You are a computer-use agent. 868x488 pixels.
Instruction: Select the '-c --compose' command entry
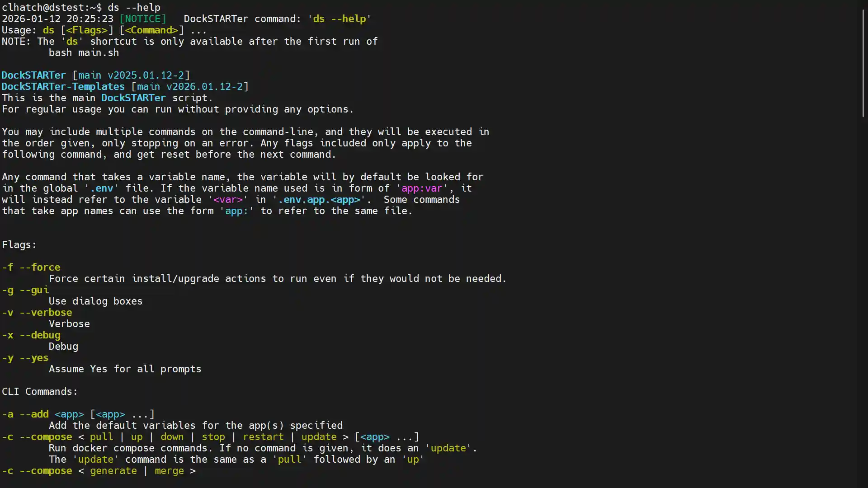pos(37,436)
